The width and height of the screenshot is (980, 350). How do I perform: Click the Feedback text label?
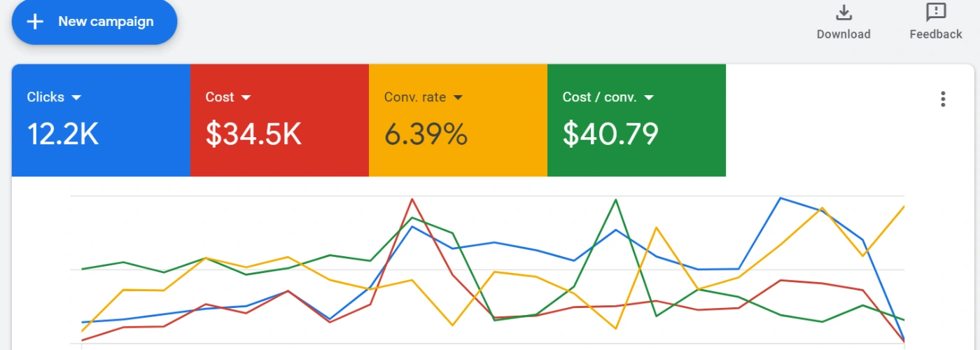(936, 34)
